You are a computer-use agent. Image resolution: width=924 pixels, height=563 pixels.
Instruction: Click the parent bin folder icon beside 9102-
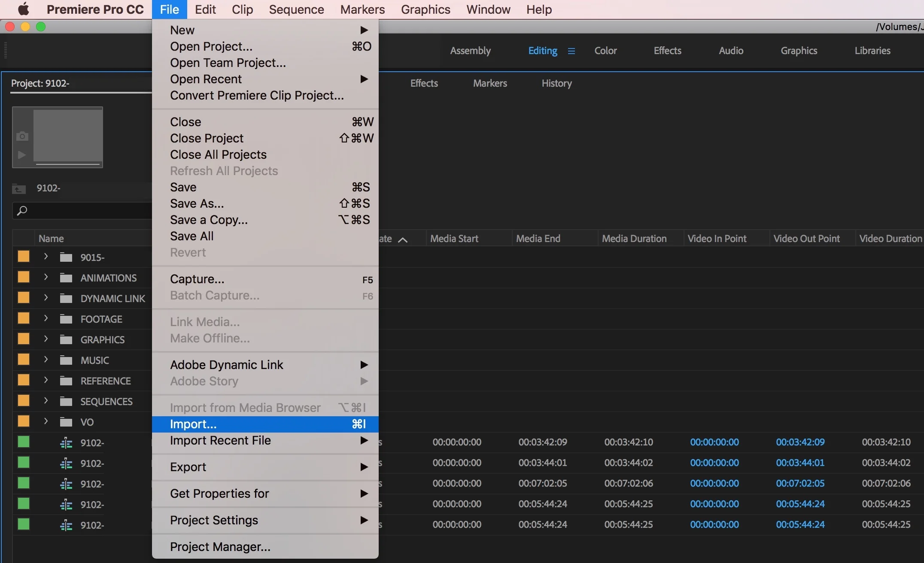click(18, 188)
